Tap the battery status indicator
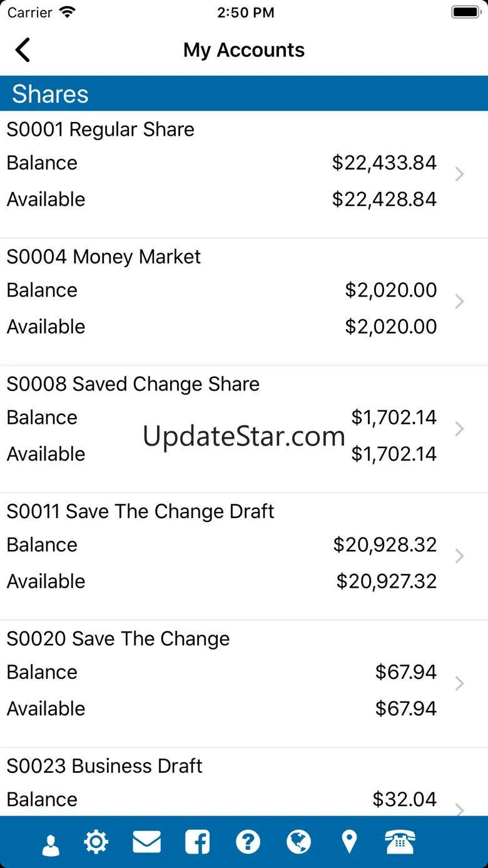 pyautogui.click(x=465, y=13)
